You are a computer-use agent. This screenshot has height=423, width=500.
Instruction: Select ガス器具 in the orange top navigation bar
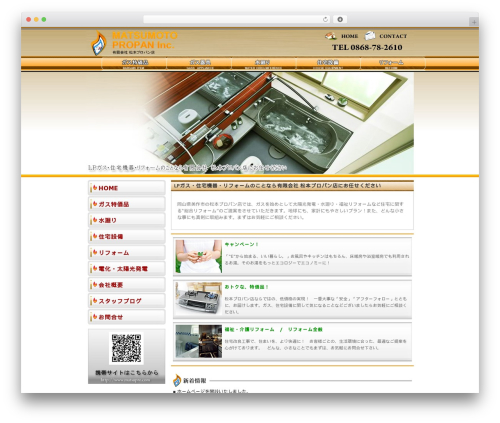(x=199, y=63)
